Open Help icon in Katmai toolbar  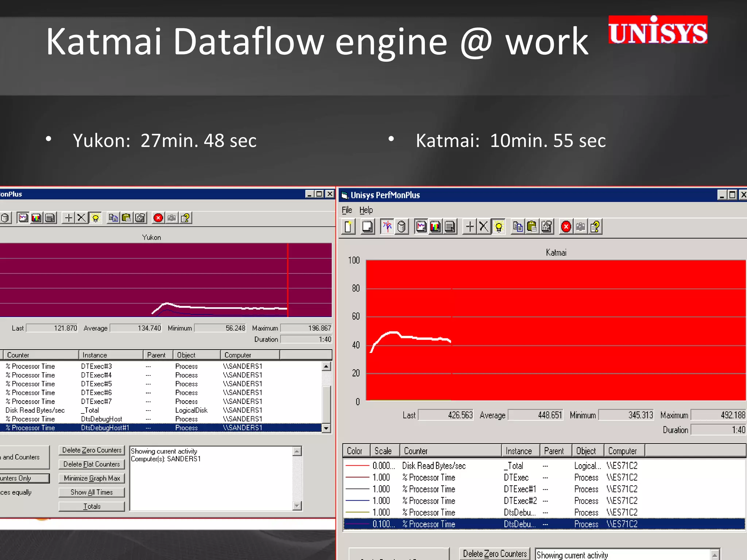tap(595, 227)
